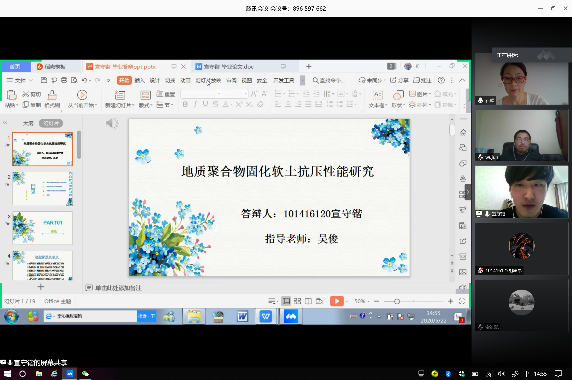
Task: Add a new slide with plus button
Action: 41,287
